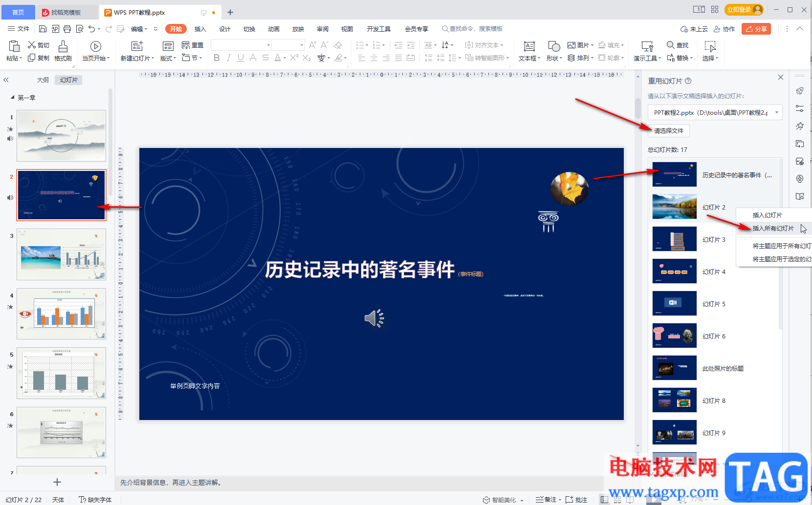Select the Format Painter brush icon
Image resolution: width=812 pixels, height=505 pixels.
click(x=63, y=46)
